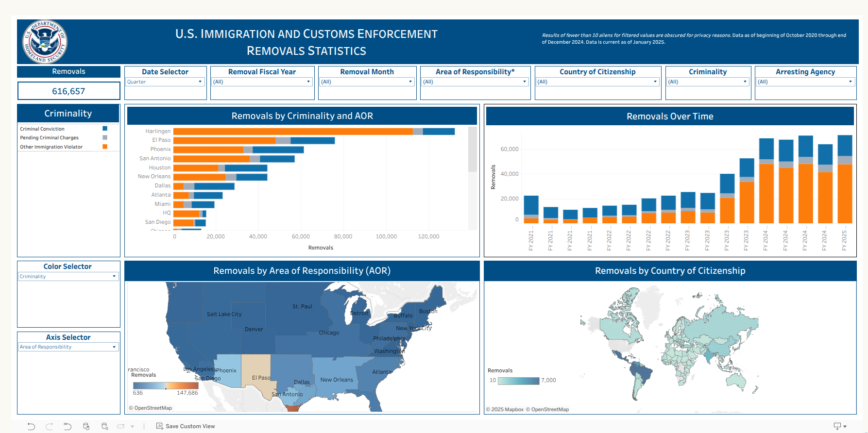868x433 pixels.
Task: Click Chicago label on AOR map
Action: (329, 333)
